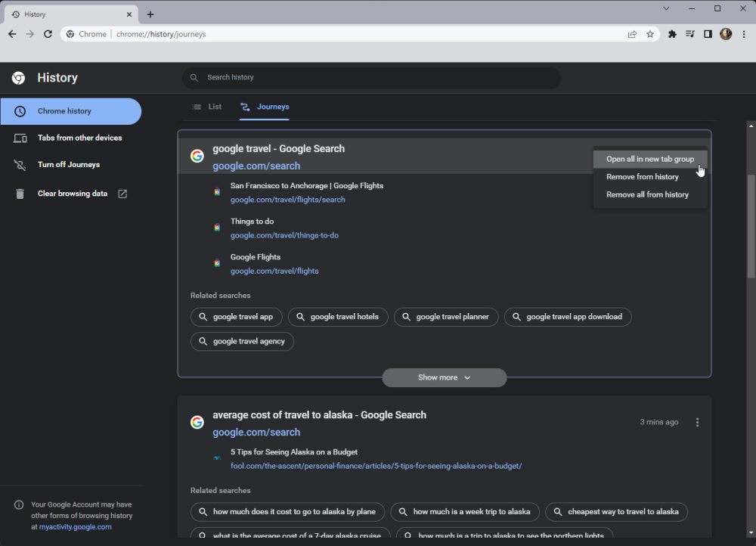Open the side panel icon

708,34
